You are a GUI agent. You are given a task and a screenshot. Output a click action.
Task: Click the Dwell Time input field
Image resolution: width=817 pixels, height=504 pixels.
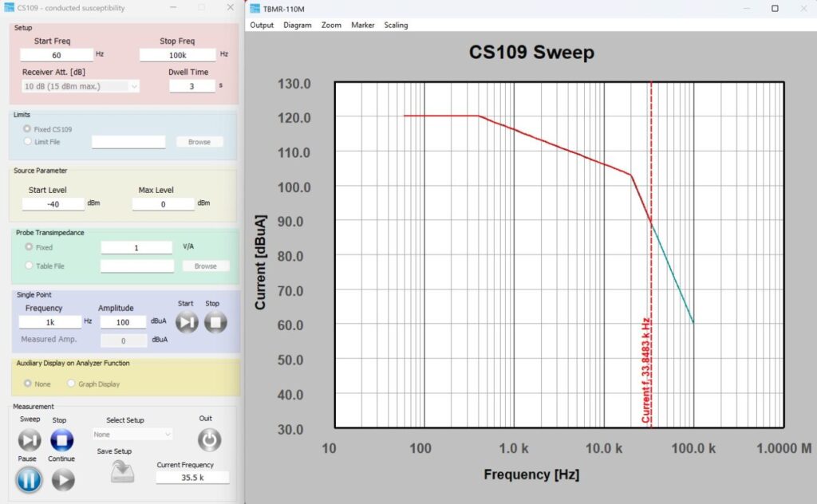click(191, 86)
